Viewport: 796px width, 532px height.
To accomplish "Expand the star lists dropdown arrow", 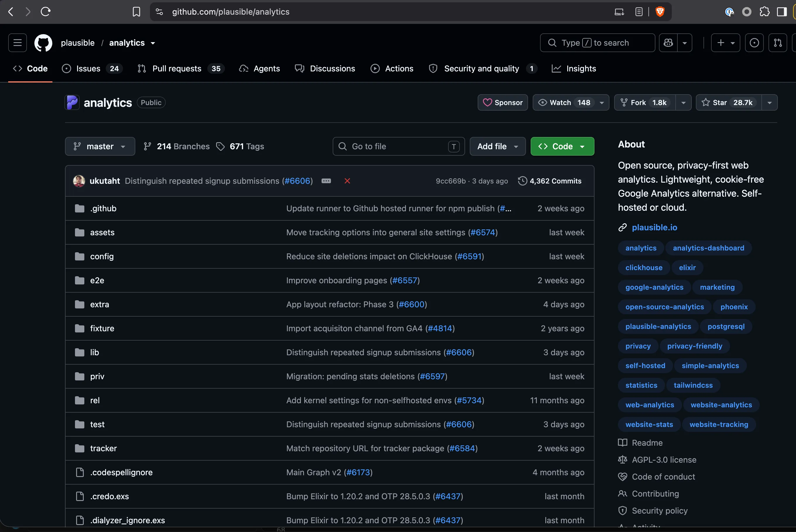I will (770, 102).
